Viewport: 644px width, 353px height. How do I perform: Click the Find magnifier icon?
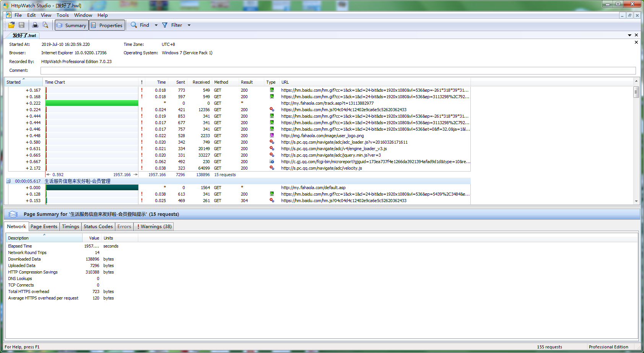pyautogui.click(x=134, y=25)
